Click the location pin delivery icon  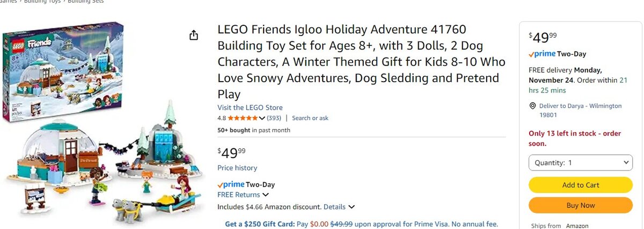point(532,106)
